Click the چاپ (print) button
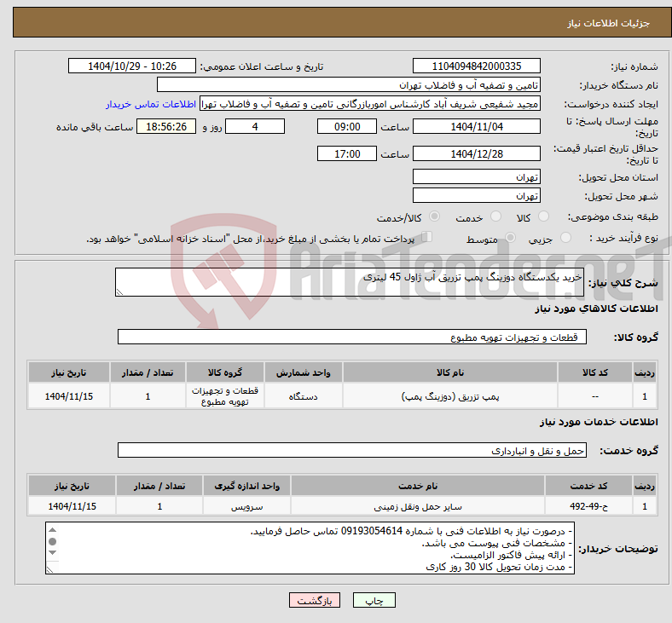Viewport: 672px width, 623px height. (374, 600)
